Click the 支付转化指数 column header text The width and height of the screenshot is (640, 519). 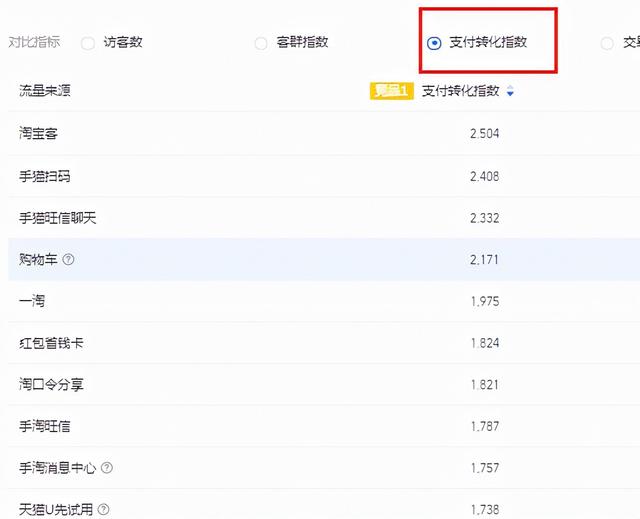tap(460, 91)
